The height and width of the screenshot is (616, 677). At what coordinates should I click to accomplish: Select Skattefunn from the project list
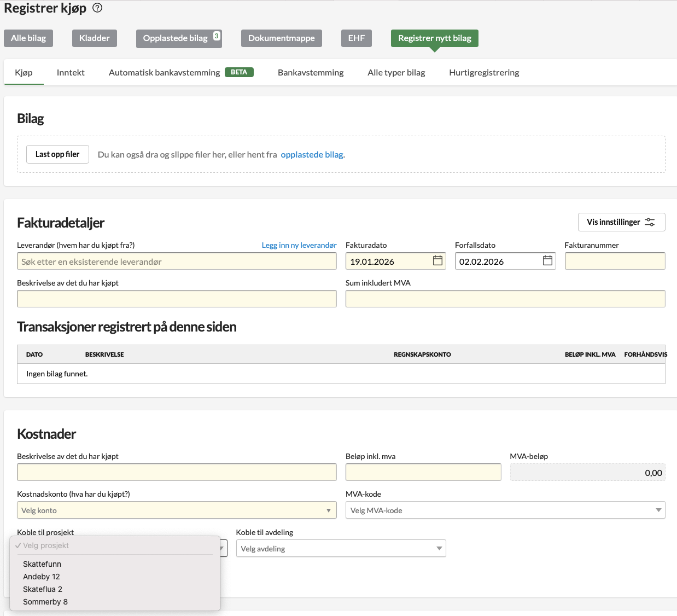[42, 564]
